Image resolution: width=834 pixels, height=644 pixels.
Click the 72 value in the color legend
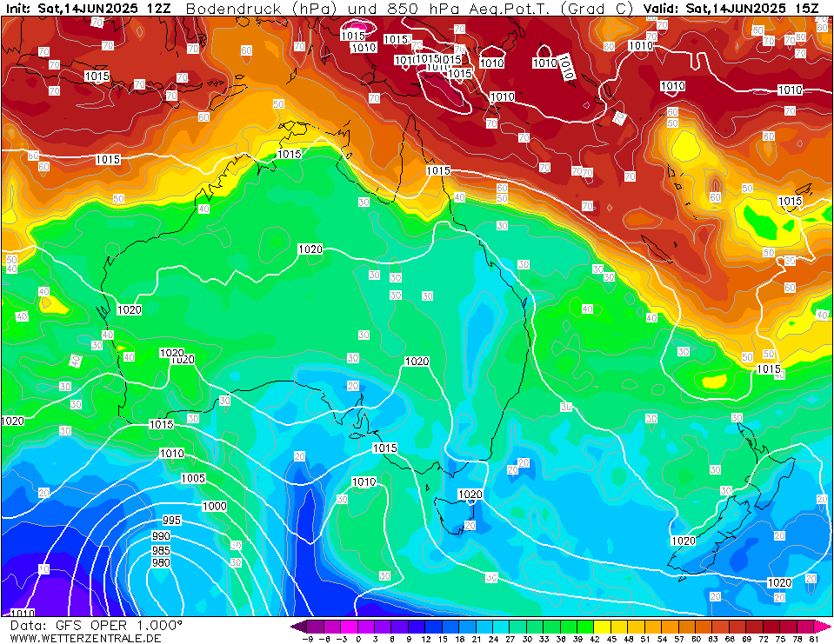click(x=764, y=639)
